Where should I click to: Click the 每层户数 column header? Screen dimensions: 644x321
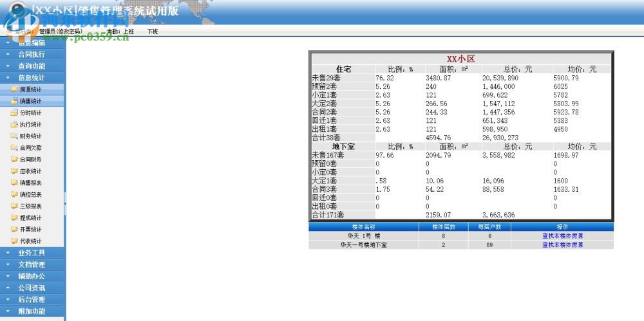click(x=489, y=227)
